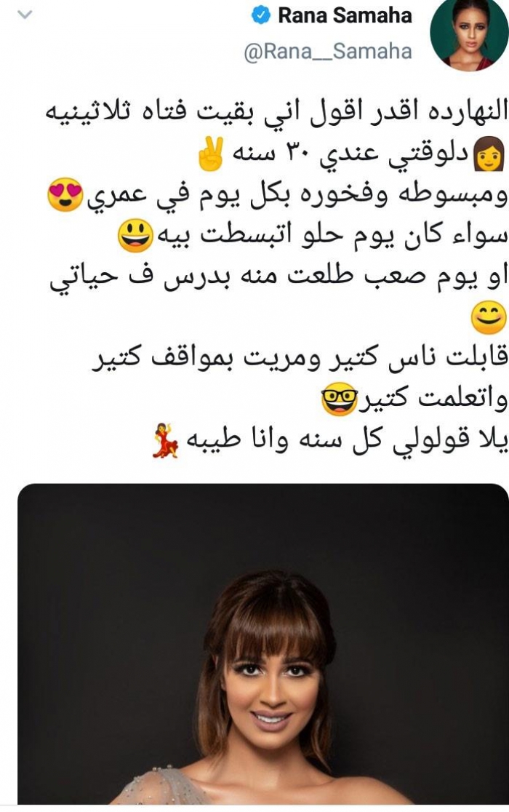Image resolution: width=509 pixels, height=812 pixels.
Task: Open the @Rana__Samaha handle link
Action: (327, 51)
